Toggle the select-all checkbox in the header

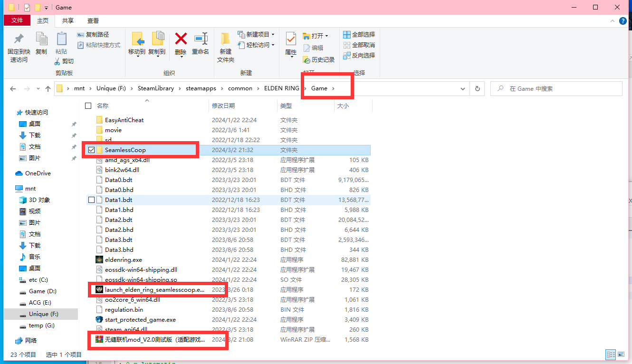pyautogui.click(x=88, y=105)
